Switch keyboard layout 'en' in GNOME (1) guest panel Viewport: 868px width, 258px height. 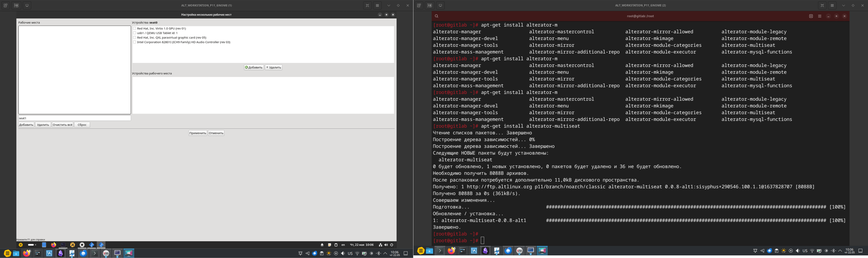pyautogui.click(x=343, y=245)
